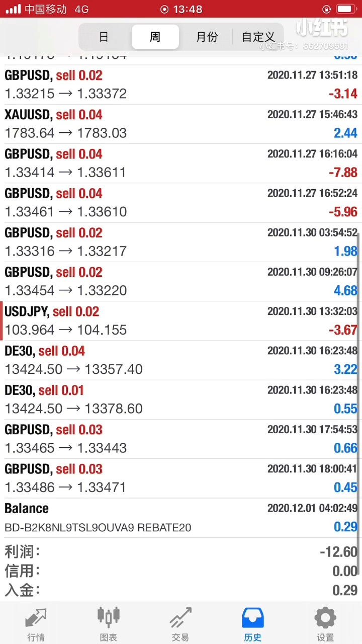
Task: Open the 设置 gear icon
Action: (325, 618)
